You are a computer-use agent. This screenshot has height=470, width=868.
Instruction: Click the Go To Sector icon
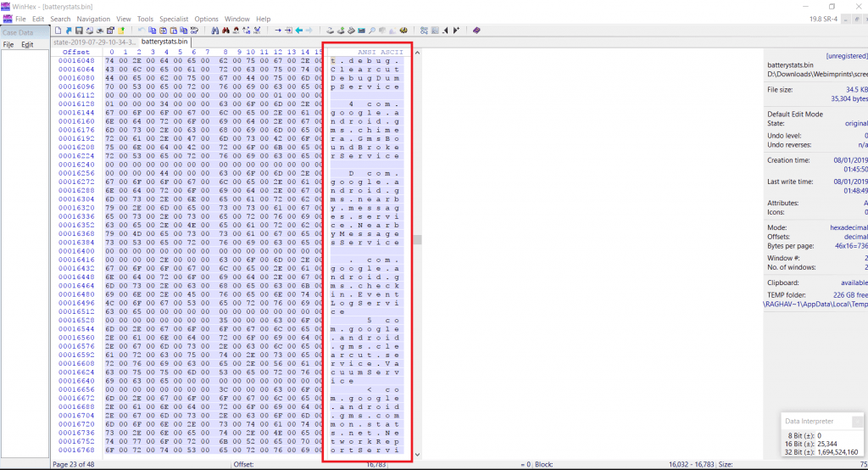pyautogui.click(x=288, y=31)
